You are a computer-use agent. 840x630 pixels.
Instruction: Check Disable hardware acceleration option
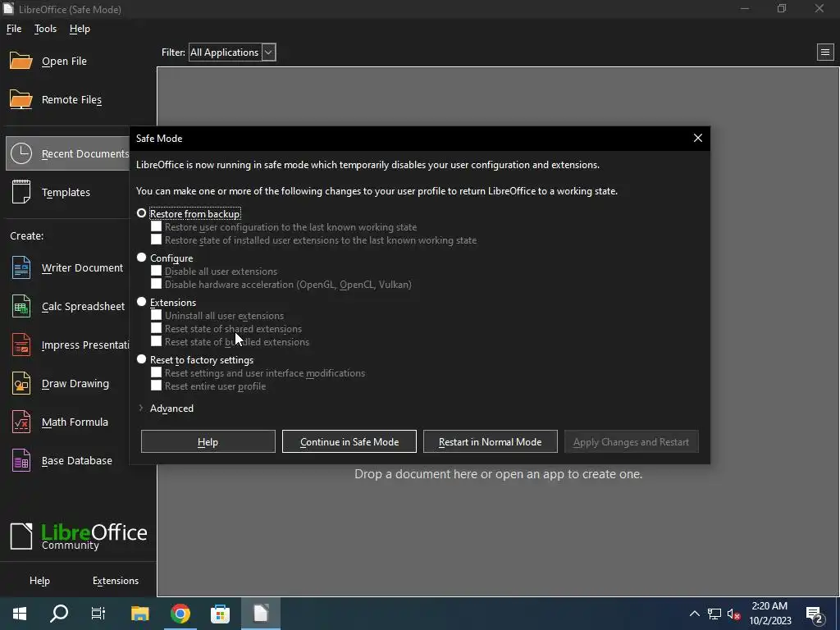click(x=156, y=284)
